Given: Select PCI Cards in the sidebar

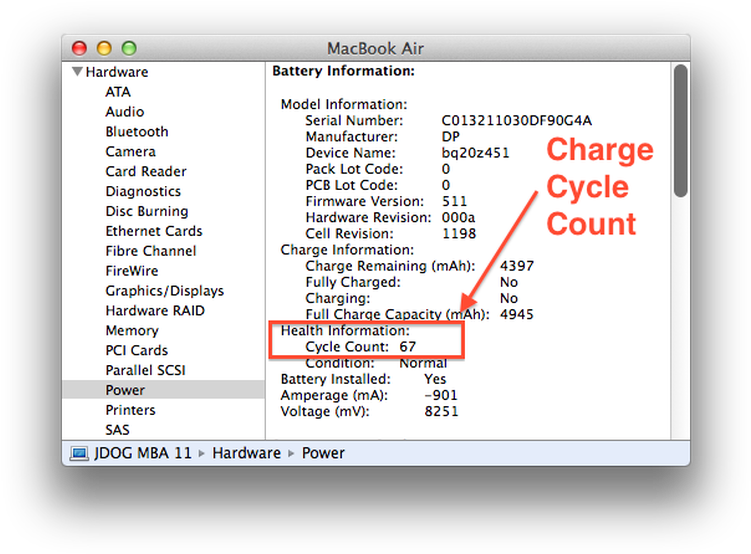Looking at the screenshot, I should pyautogui.click(x=137, y=350).
